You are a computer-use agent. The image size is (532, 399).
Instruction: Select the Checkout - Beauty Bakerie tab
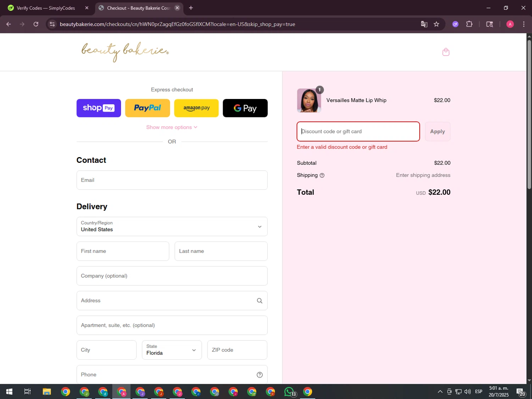click(138, 8)
